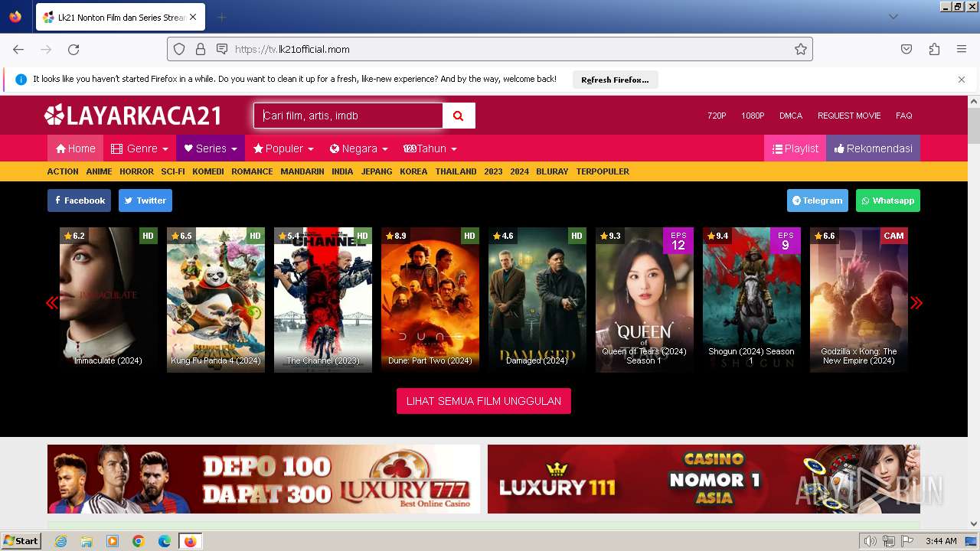Click the shield tracking protection icon
This screenshot has height=551, width=980.
click(179, 49)
